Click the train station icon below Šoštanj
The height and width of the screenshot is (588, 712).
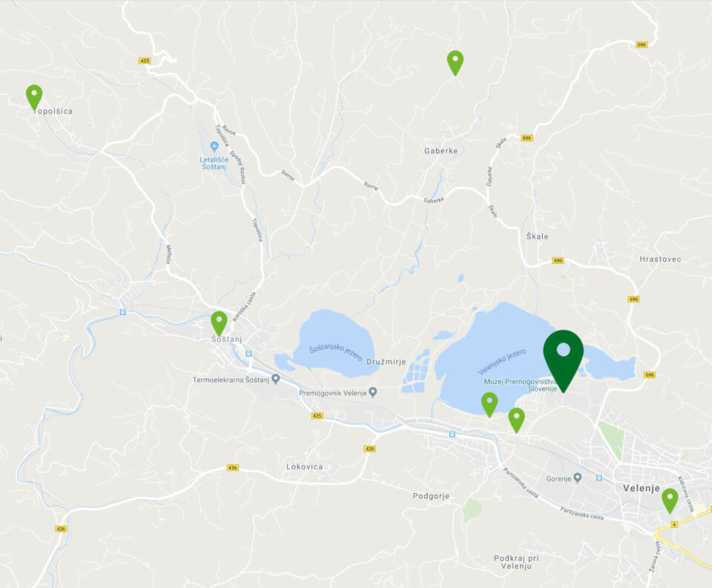tap(248, 354)
